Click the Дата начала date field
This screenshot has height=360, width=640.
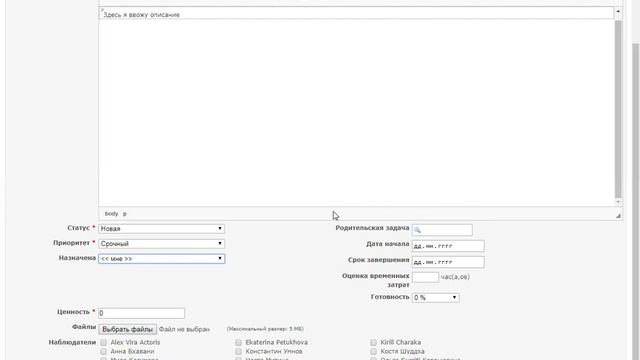pos(448,246)
